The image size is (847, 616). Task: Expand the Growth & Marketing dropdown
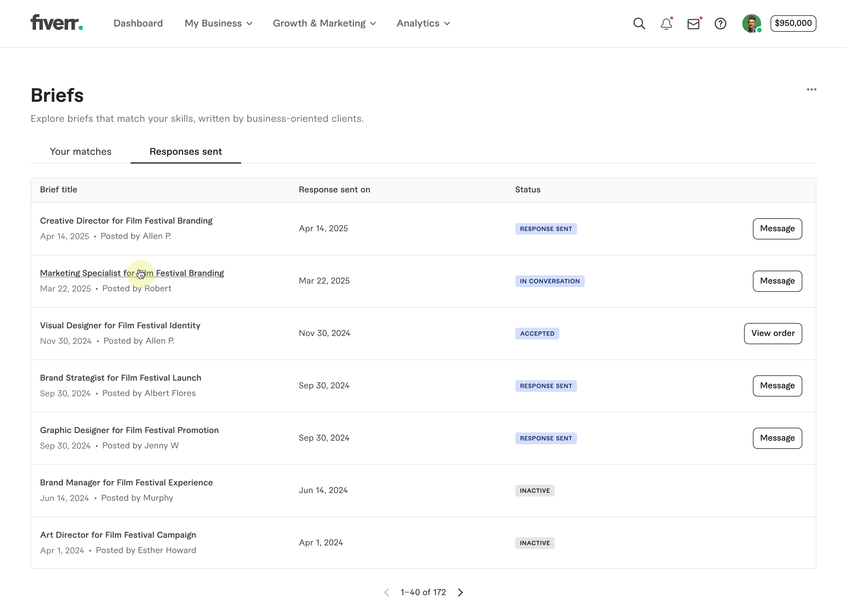pos(324,24)
